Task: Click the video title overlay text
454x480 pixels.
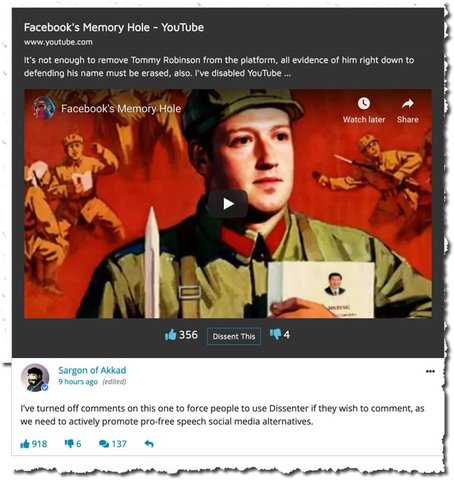Action: pos(121,108)
